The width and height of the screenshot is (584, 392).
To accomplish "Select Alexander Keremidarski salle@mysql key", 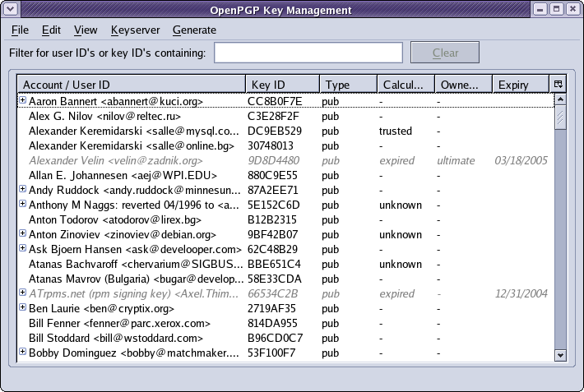I will pos(285,131).
